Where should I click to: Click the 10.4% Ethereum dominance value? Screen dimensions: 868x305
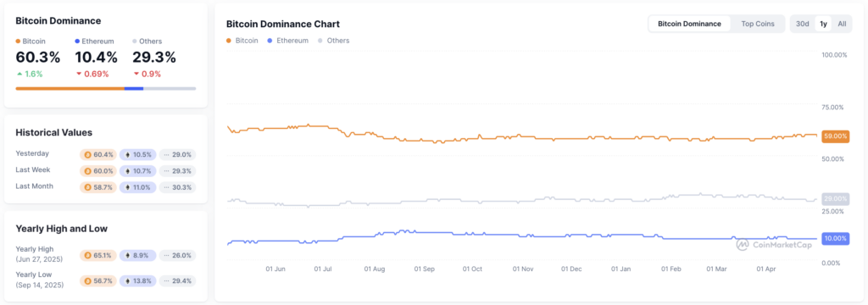(x=96, y=57)
